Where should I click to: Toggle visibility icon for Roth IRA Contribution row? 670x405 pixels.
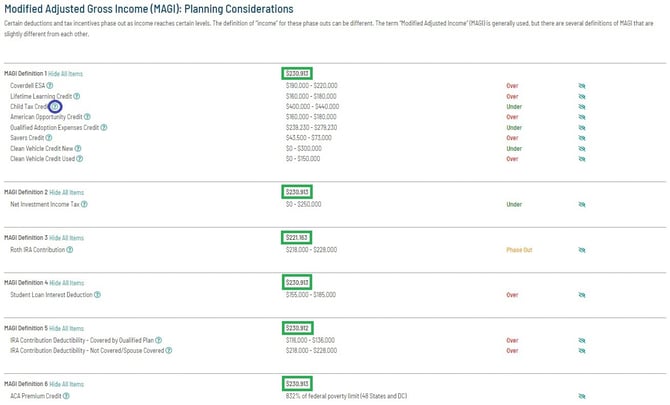pos(582,250)
